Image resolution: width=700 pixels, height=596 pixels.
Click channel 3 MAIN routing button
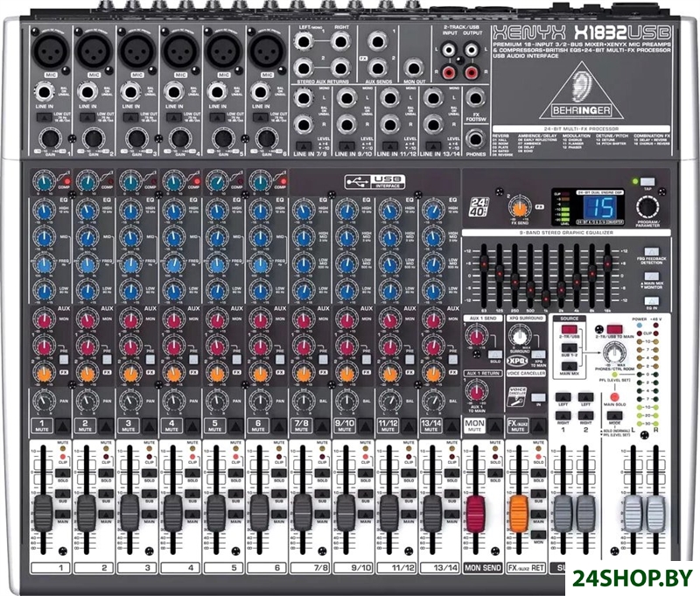pos(149,515)
